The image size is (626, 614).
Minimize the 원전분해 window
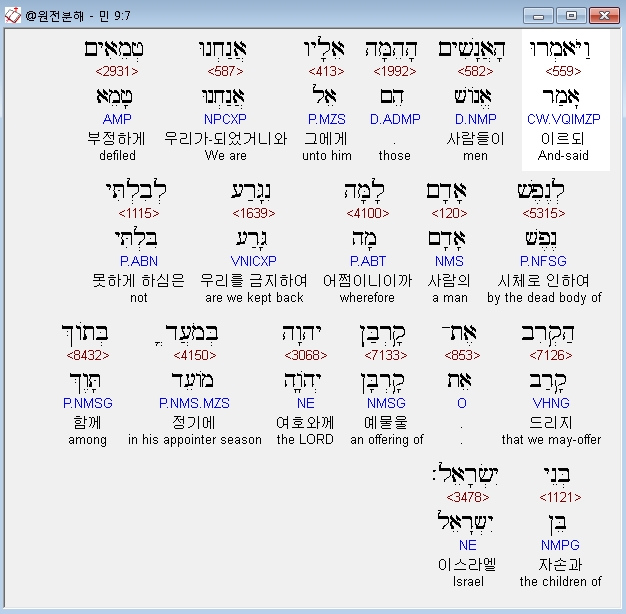coord(538,16)
